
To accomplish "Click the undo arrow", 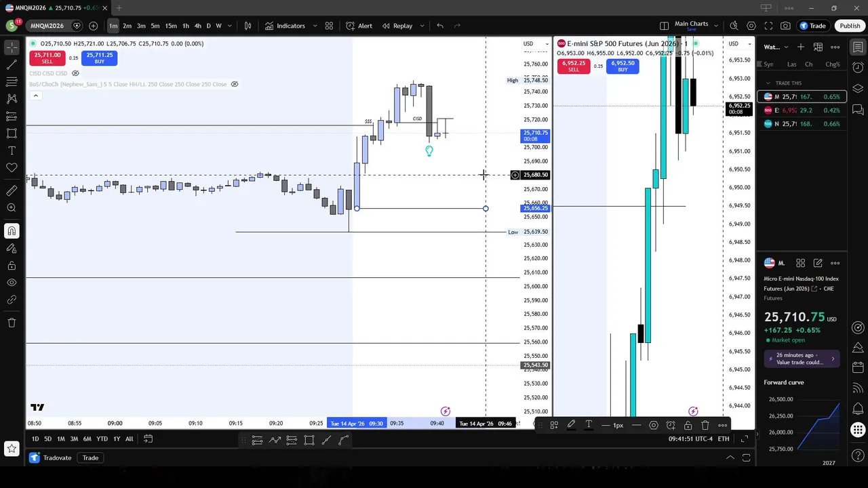I will pyautogui.click(x=440, y=26).
